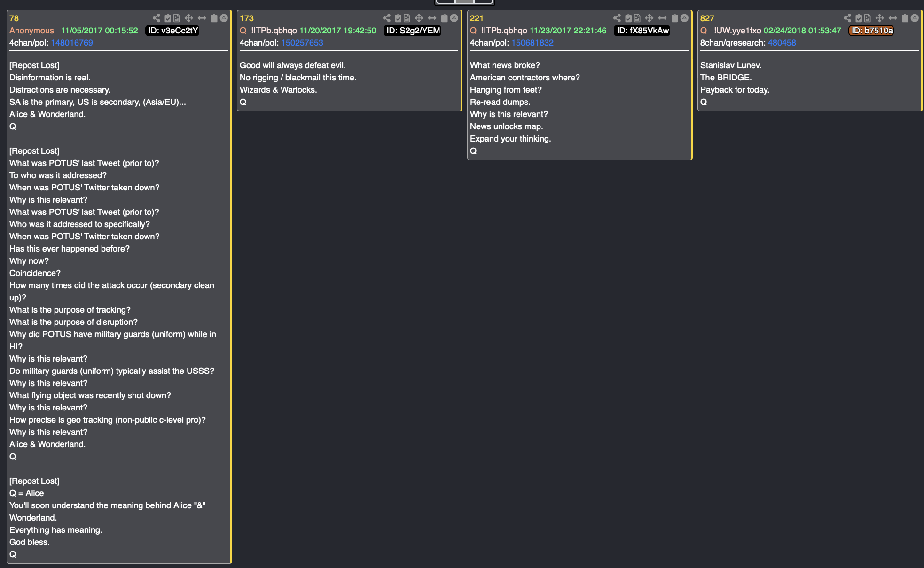Click the image file icon on post 78
Viewport: 924px width, 568px height.
[177, 18]
